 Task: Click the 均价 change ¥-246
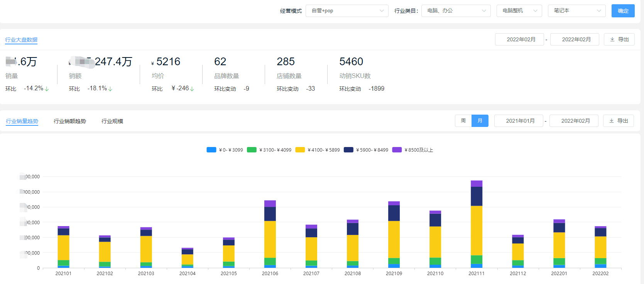point(180,88)
